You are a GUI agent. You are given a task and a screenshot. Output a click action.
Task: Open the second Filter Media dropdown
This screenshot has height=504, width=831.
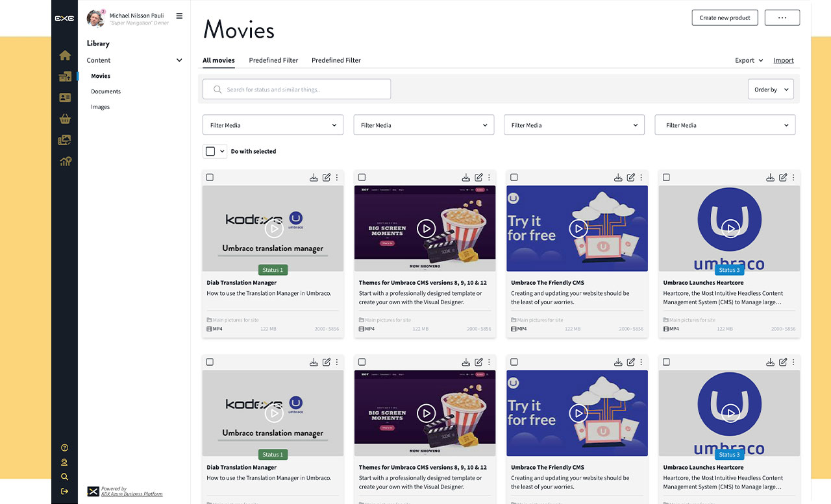tap(424, 125)
